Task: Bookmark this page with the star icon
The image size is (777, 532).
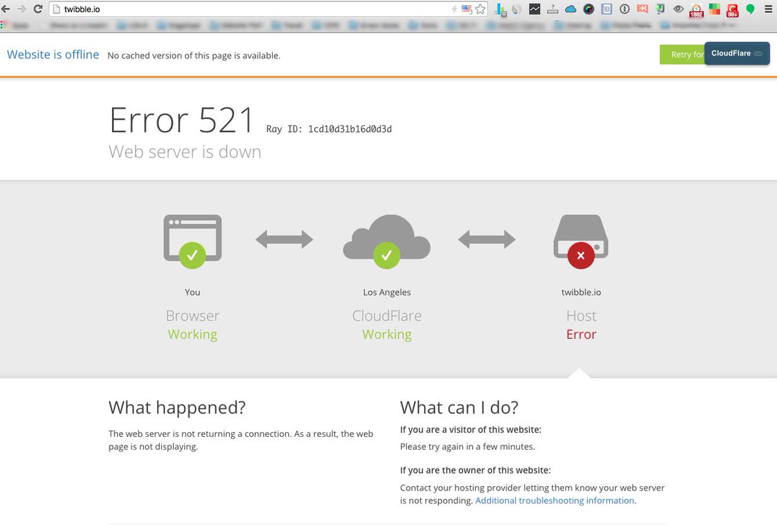Action: [480, 9]
